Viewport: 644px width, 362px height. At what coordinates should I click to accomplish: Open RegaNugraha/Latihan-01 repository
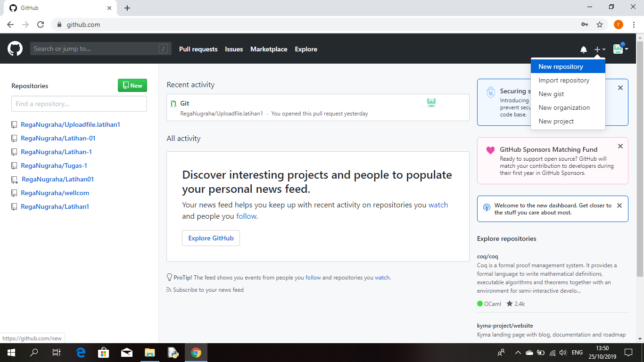pyautogui.click(x=58, y=138)
